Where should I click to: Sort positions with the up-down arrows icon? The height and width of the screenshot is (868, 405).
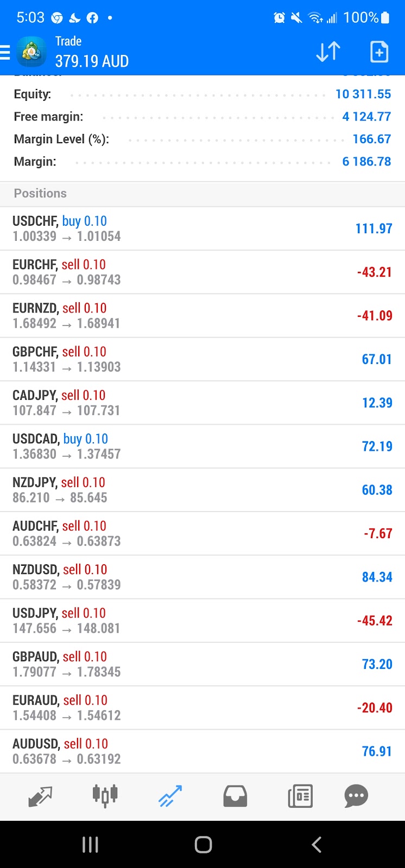tap(328, 52)
